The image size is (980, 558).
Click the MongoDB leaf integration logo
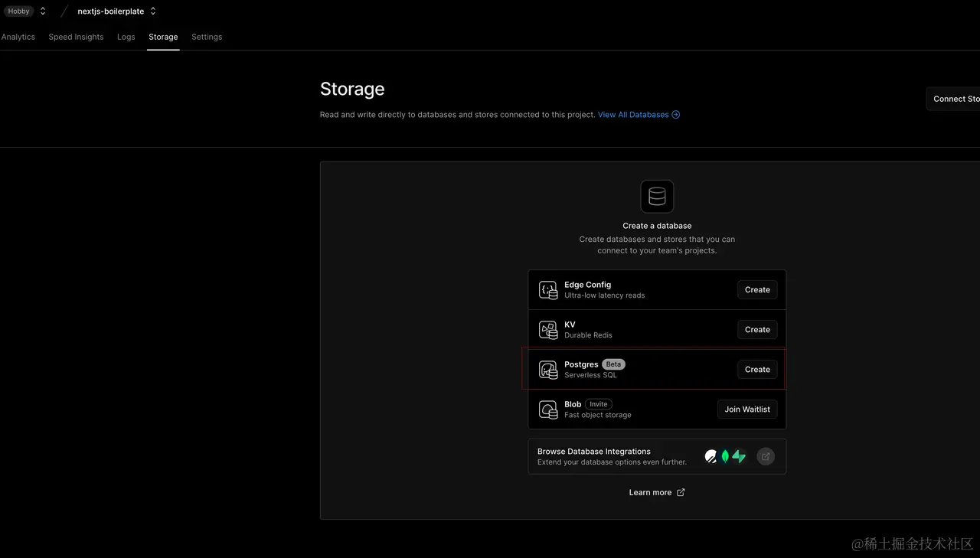[725, 457]
